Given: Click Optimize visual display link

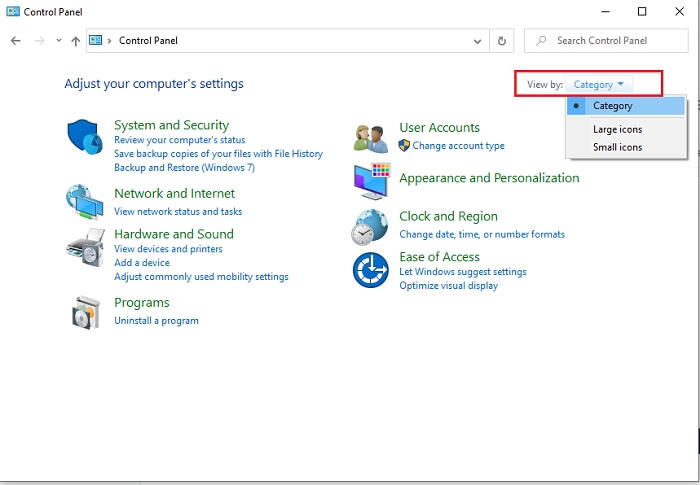Looking at the screenshot, I should click(449, 286).
